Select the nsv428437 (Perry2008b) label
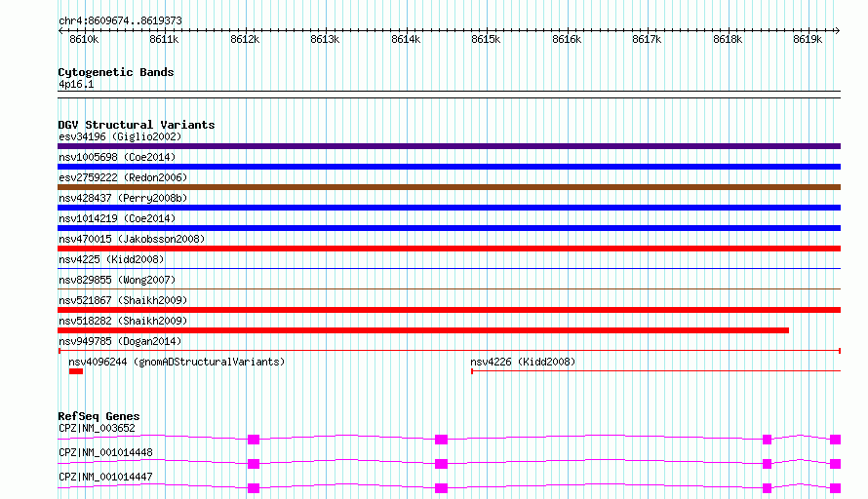Screen dimensions: 868x499 123,198
